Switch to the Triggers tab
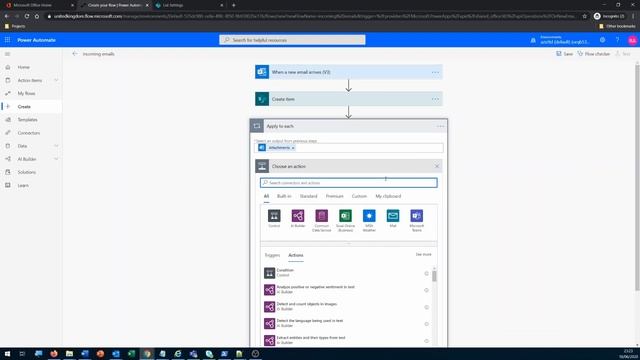This screenshot has width=640, height=360. [x=272, y=255]
